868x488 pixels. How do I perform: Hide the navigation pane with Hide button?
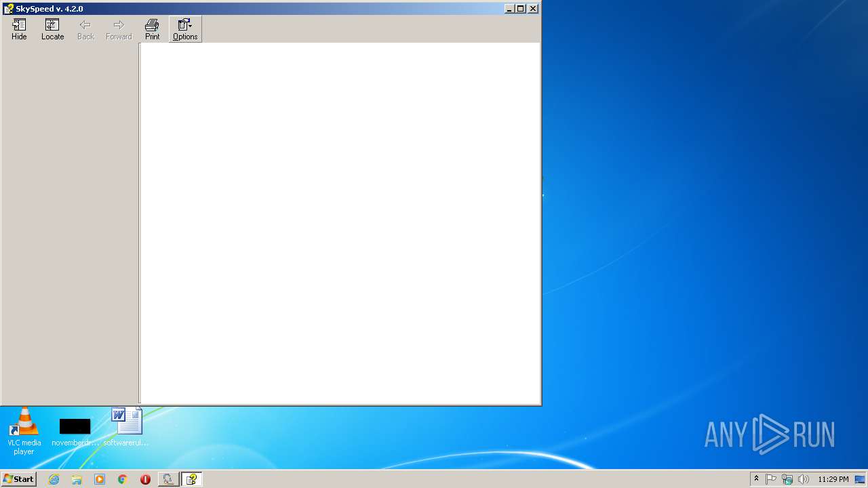click(19, 29)
